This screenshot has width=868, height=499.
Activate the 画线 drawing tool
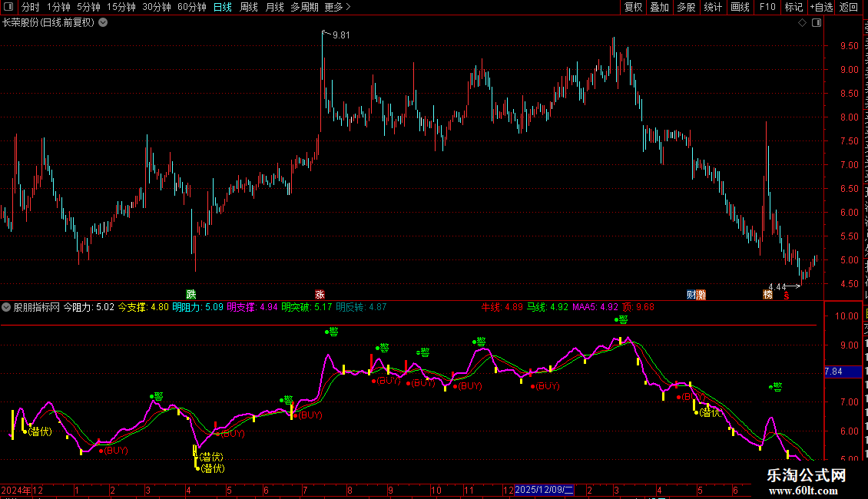(740, 7)
